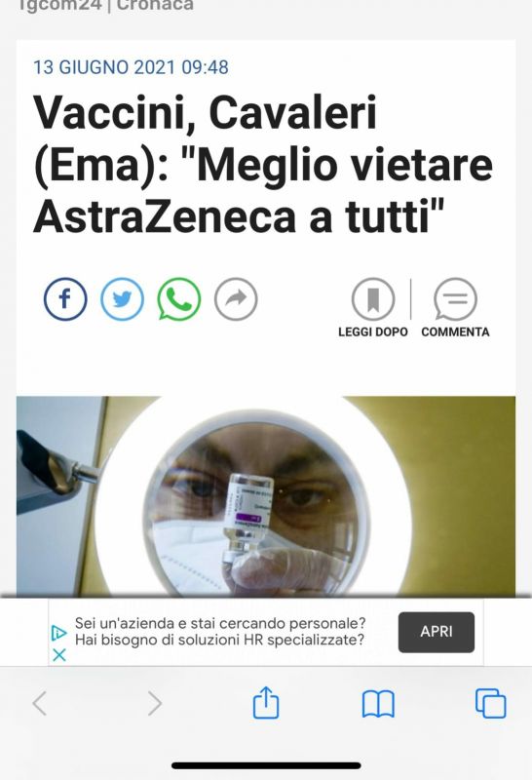Tap Safari share sheet icon
This screenshot has height=780, width=532.
[266, 702]
